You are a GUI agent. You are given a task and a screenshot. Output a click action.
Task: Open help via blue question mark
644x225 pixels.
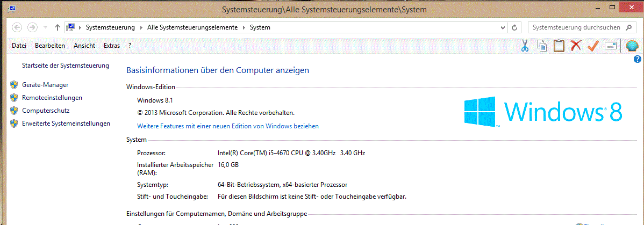coord(638,59)
